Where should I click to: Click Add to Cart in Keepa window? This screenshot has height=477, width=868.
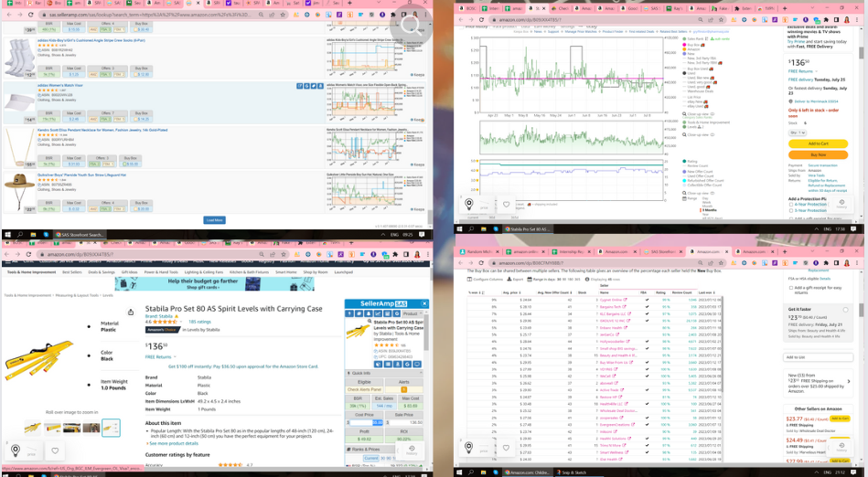[818, 143]
